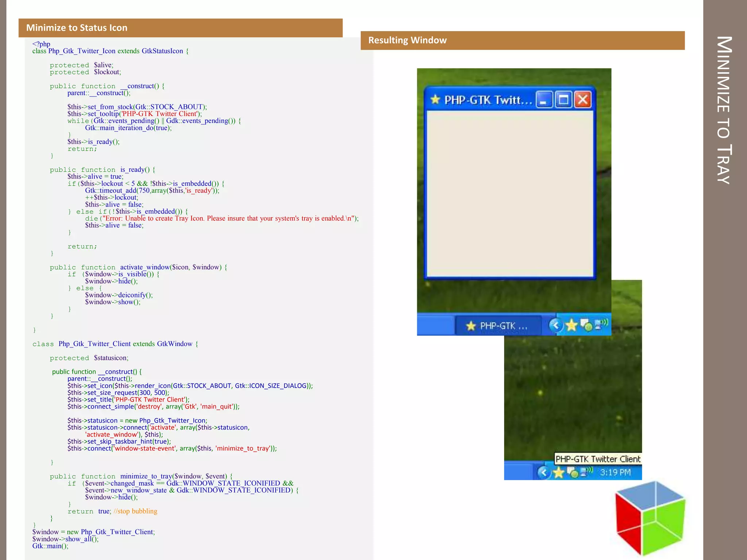Open wireless network icon in the taskbar with the PHP-GTK button
The image size is (747, 560).
click(x=601, y=323)
